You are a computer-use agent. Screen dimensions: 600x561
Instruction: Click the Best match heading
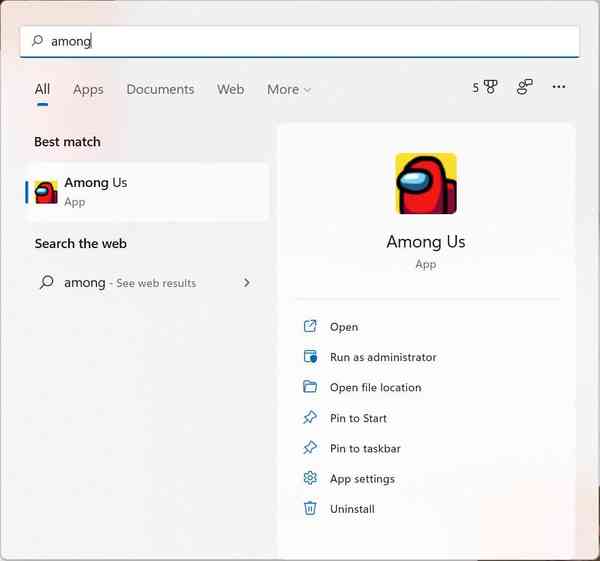coord(67,142)
